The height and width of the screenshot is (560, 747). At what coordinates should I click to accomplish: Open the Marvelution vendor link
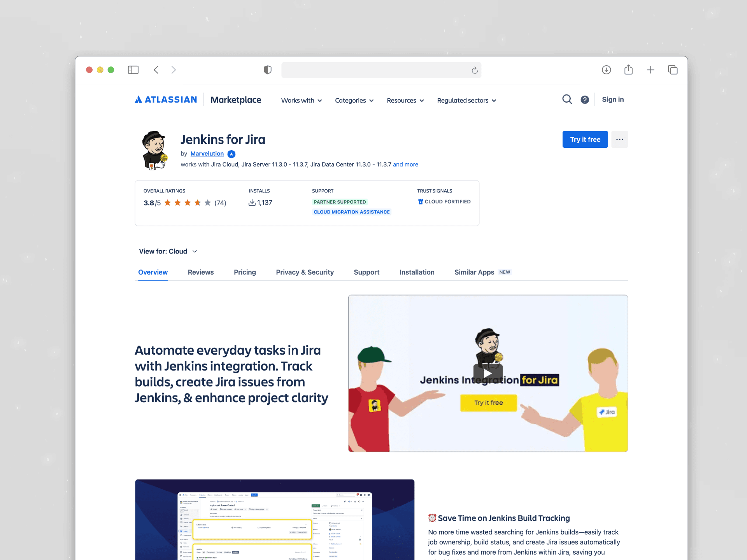tap(207, 154)
